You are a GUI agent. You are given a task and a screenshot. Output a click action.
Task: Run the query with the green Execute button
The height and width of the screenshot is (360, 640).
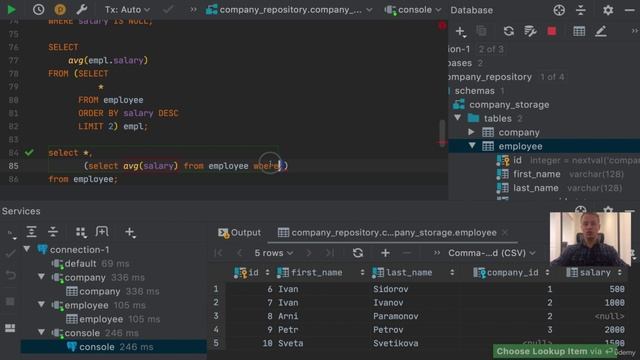pyautogui.click(x=11, y=9)
